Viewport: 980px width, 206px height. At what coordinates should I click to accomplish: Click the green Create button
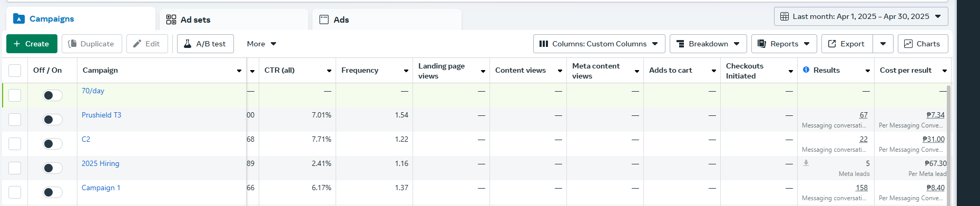32,44
